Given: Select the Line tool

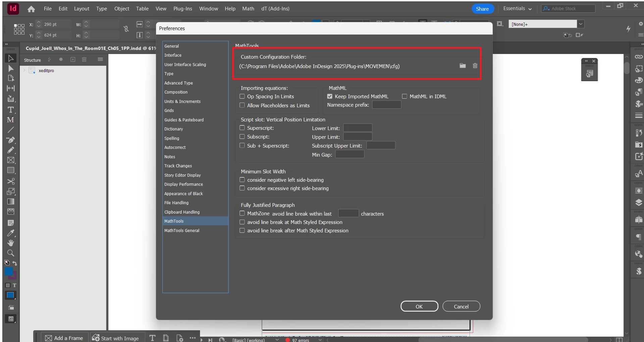Looking at the screenshot, I should [x=11, y=129].
